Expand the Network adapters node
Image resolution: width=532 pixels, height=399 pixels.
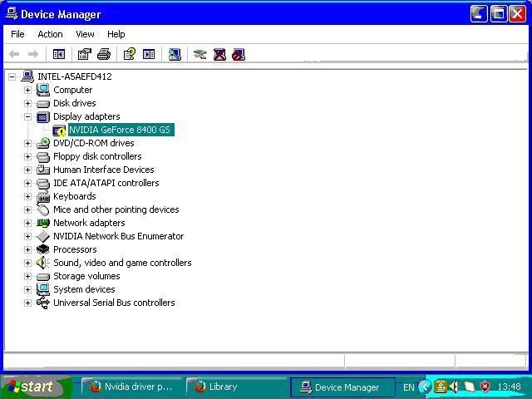pos(27,224)
